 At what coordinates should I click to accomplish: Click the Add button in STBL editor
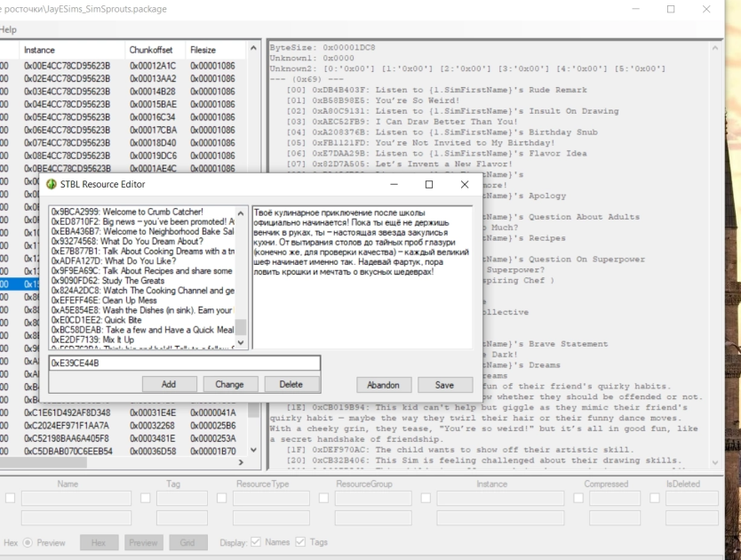coord(169,385)
